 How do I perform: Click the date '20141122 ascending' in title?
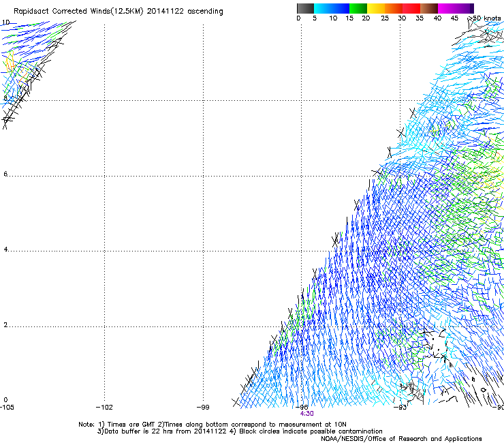pyautogui.click(x=185, y=12)
